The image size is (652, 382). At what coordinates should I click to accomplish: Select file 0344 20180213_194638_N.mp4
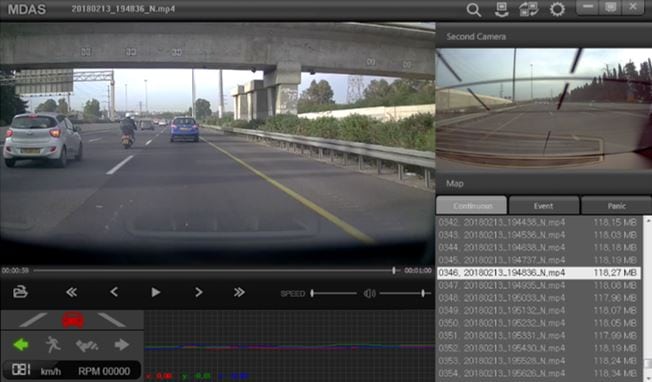[x=538, y=248]
